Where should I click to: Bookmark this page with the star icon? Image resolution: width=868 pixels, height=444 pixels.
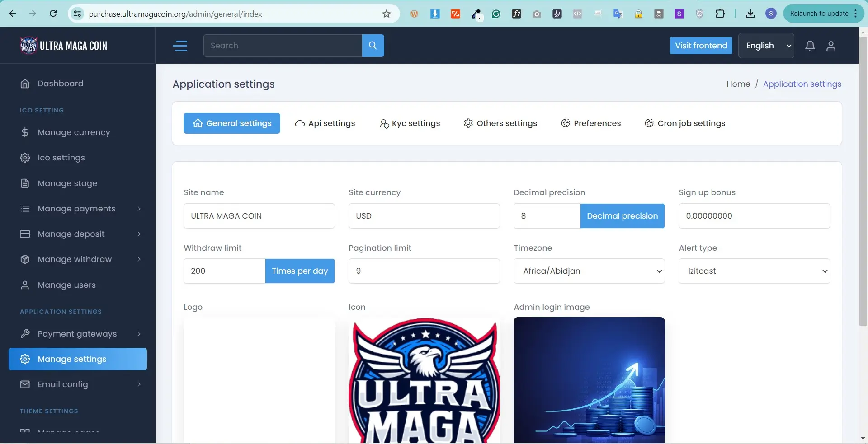(386, 14)
